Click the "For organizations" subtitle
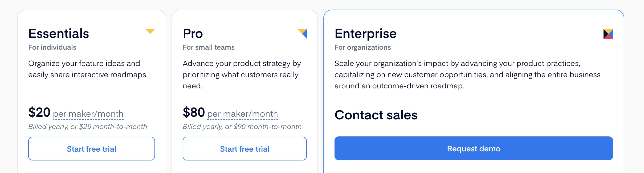Viewport: 644px width, 173px height. click(x=362, y=47)
